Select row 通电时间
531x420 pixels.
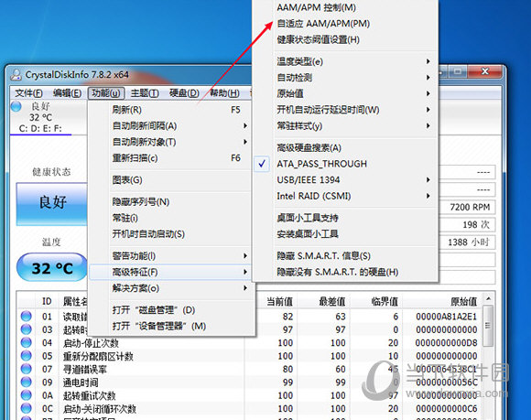pos(251,382)
